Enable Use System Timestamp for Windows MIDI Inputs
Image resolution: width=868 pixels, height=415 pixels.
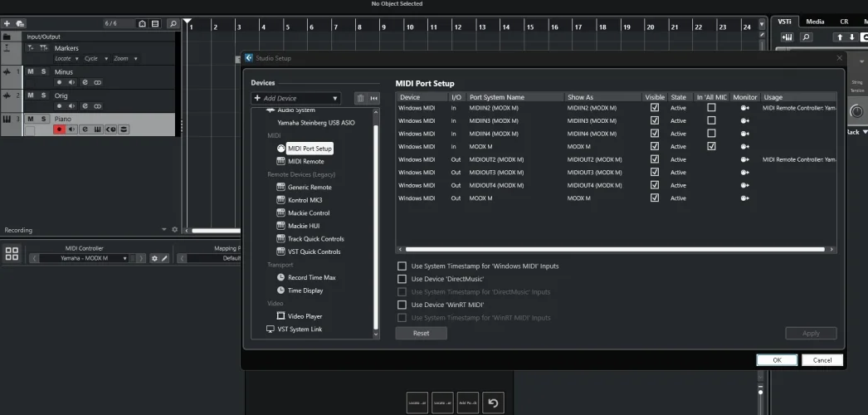[402, 266]
